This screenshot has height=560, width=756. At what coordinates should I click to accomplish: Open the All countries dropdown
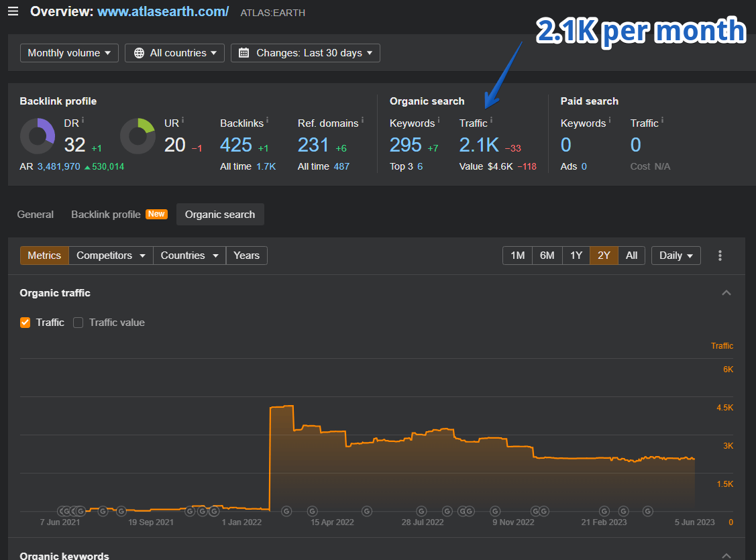[x=174, y=53]
